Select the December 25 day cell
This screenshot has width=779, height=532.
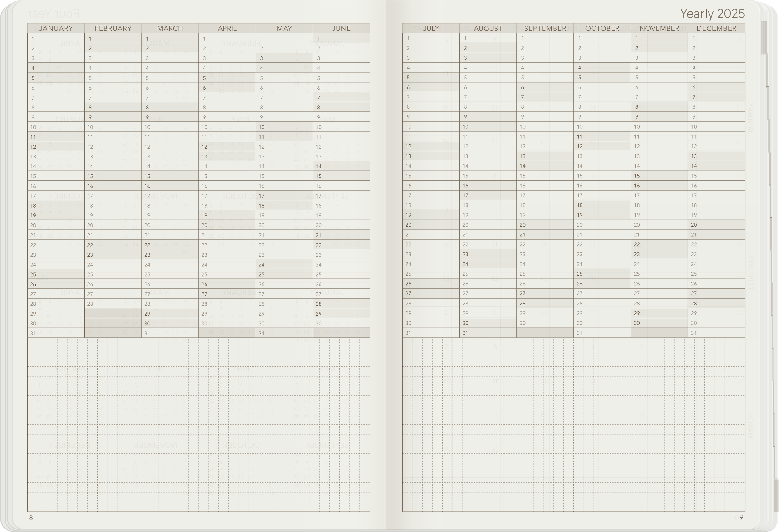(716, 274)
